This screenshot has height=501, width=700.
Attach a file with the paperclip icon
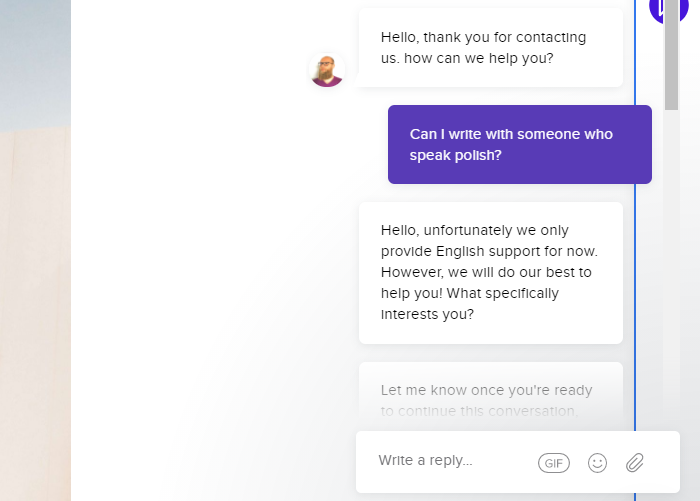point(634,463)
